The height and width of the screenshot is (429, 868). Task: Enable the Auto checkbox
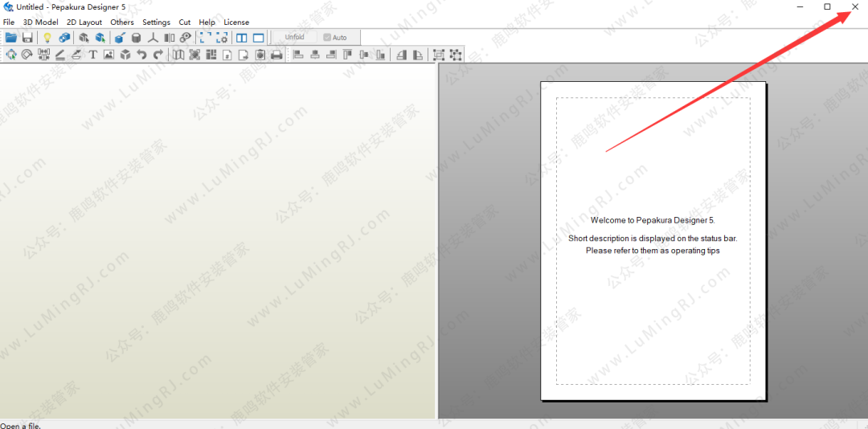click(327, 38)
